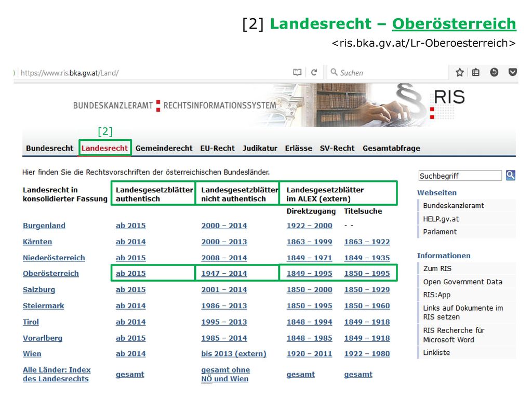Image resolution: width=532 pixels, height=399 pixels.
Task: Open Steiermark '1986 – 2013' link
Action: point(224,305)
